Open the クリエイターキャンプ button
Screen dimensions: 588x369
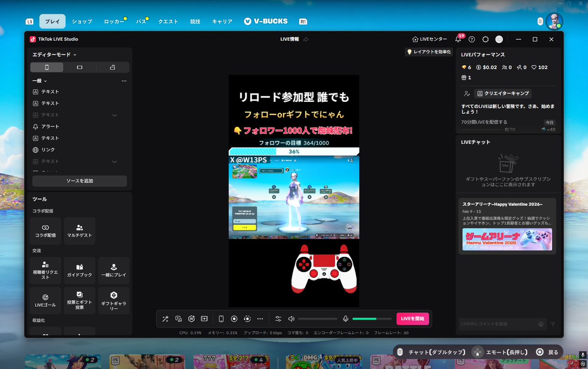[503, 93]
